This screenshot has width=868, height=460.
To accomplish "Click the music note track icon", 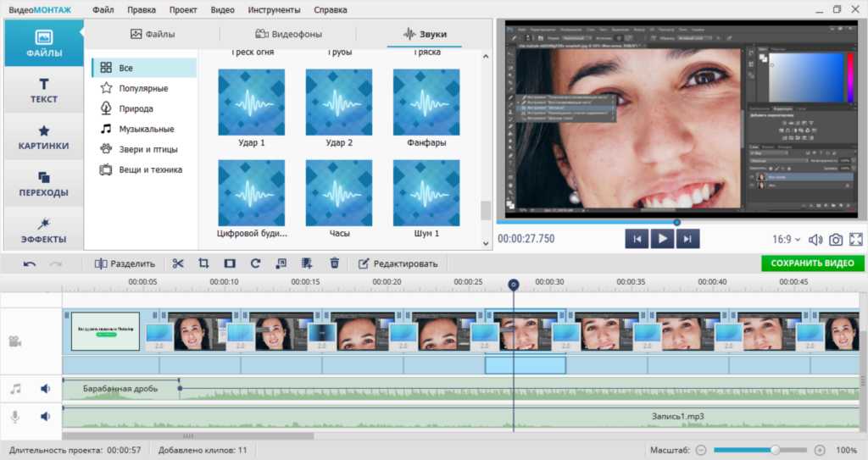I will click(x=15, y=389).
